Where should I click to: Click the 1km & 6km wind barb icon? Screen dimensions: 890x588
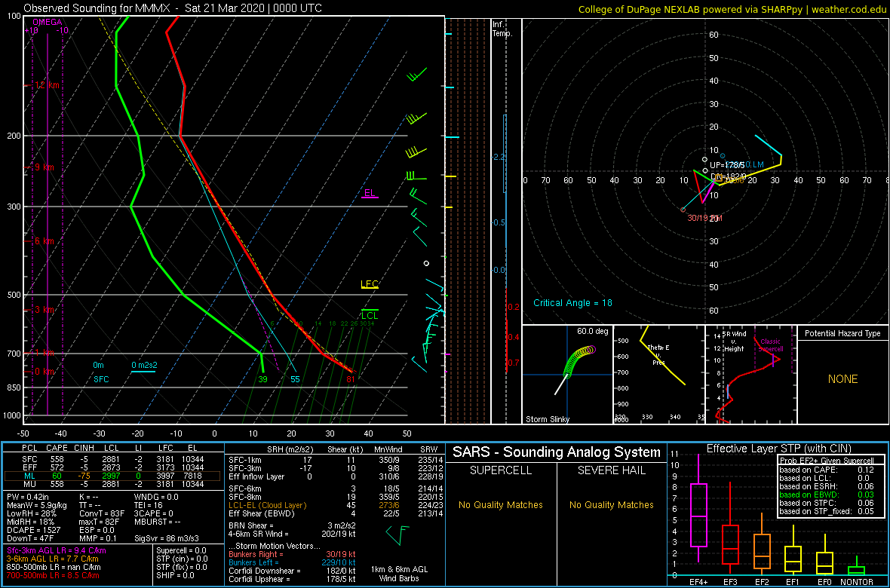pyautogui.click(x=397, y=534)
